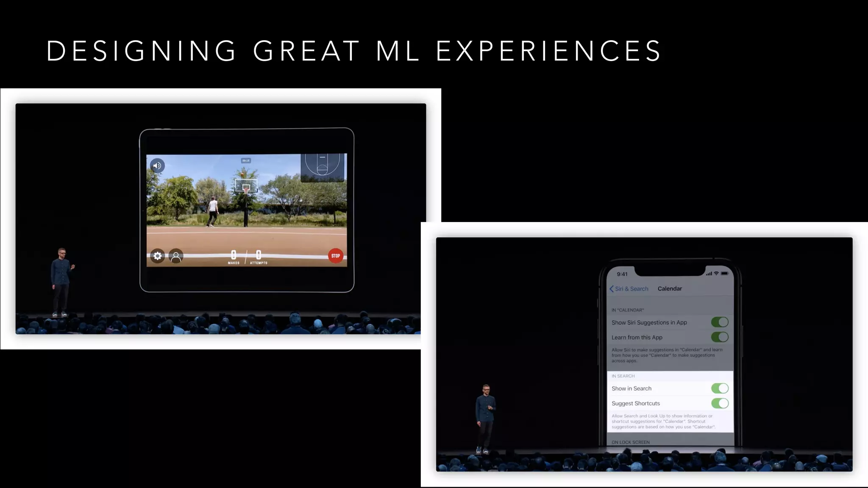
Task: Click the cellular signal bars icon
Action: pos(709,274)
